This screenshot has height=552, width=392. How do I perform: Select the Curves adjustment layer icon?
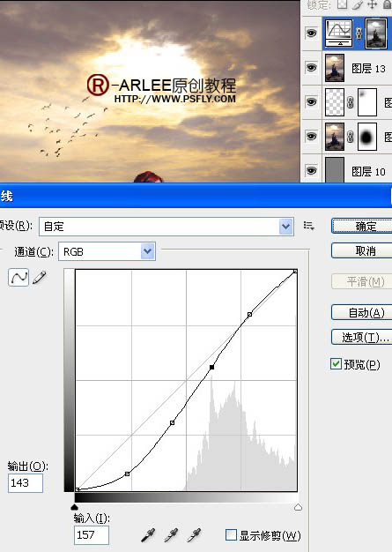point(339,34)
